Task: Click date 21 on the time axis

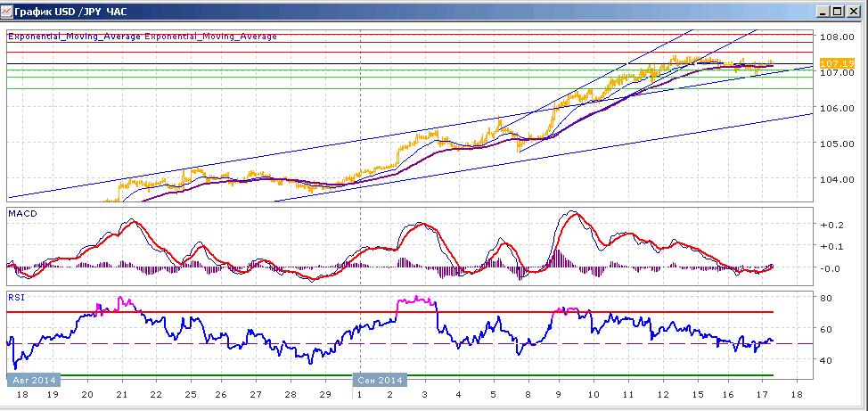Action: point(122,394)
